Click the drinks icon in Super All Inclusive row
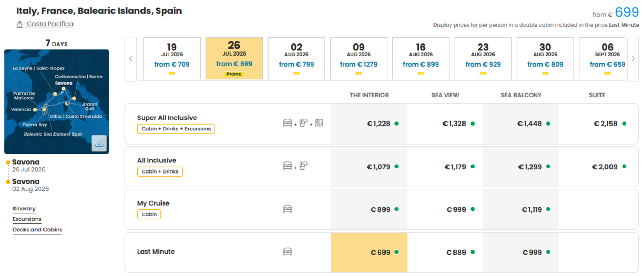 [303, 123]
